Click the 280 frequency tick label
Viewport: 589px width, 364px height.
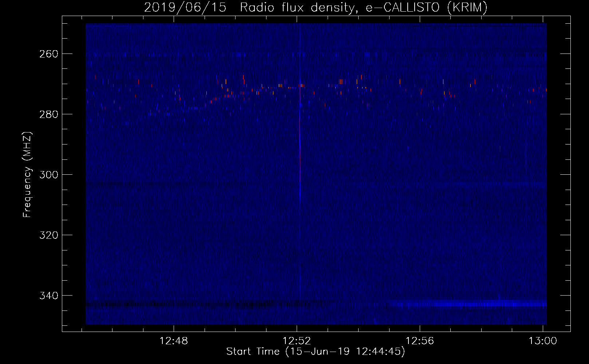(x=48, y=114)
